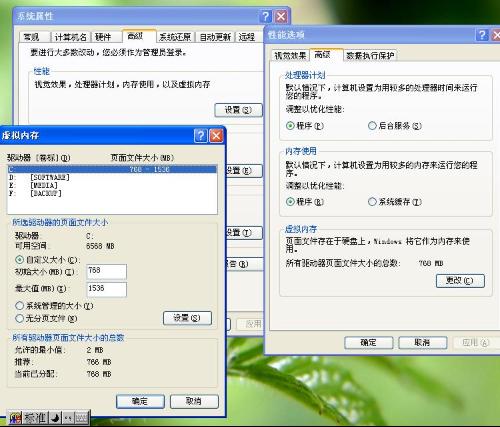500x427 pixels.
Task: Click the 标准 mode button on IME bar
Action: 35,418
